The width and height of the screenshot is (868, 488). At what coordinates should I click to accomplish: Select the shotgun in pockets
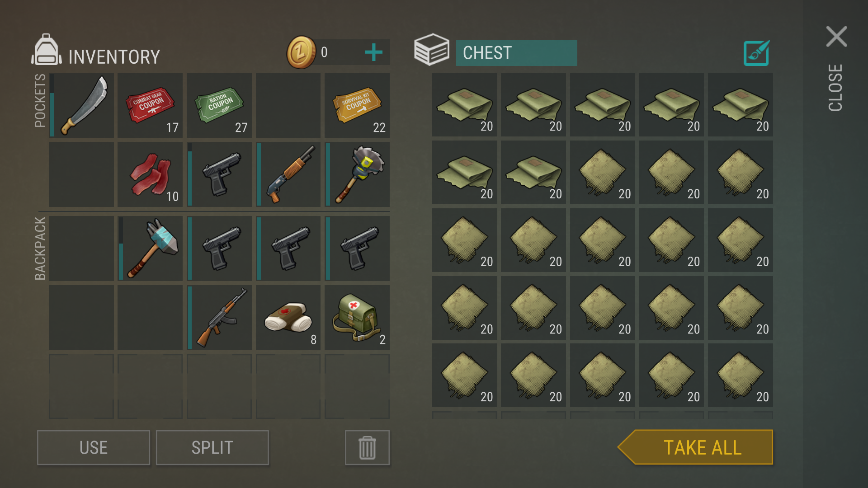[x=288, y=174]
